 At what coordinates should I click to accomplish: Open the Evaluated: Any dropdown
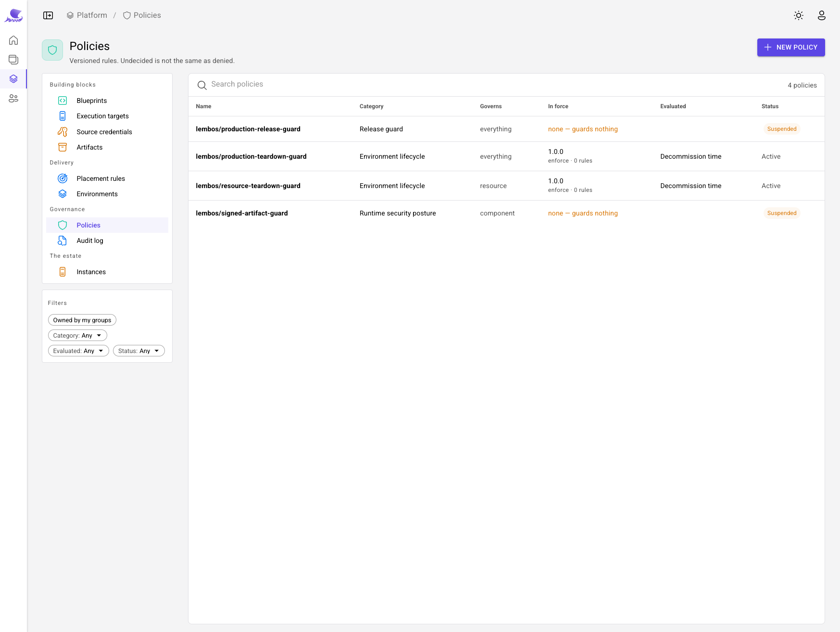click(x=78, y=351)
